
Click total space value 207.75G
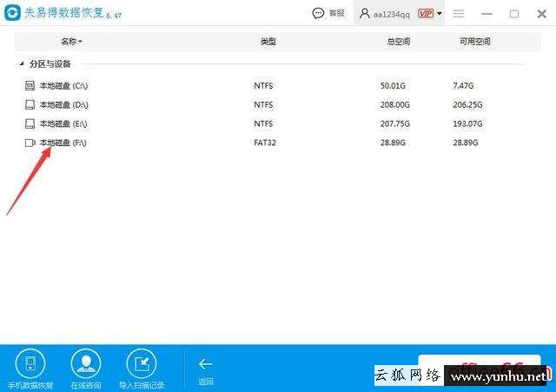(x=395, y=123)
